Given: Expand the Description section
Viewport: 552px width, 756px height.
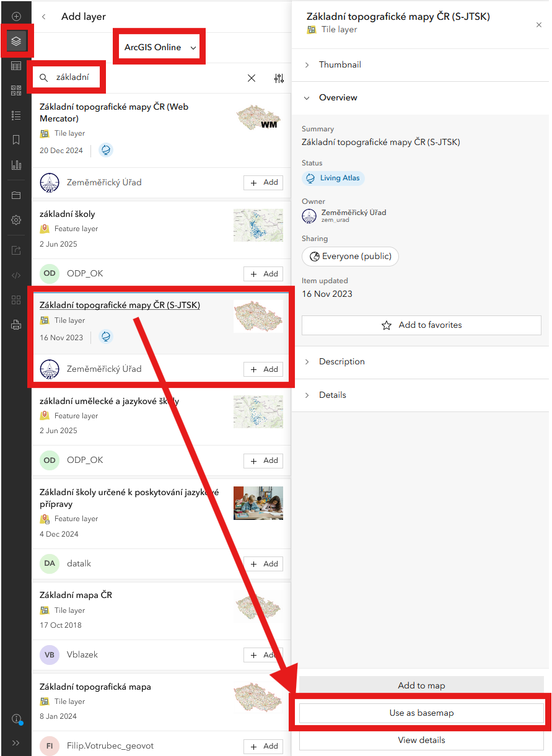Looking at the screenshot, I should click(341, 361).
